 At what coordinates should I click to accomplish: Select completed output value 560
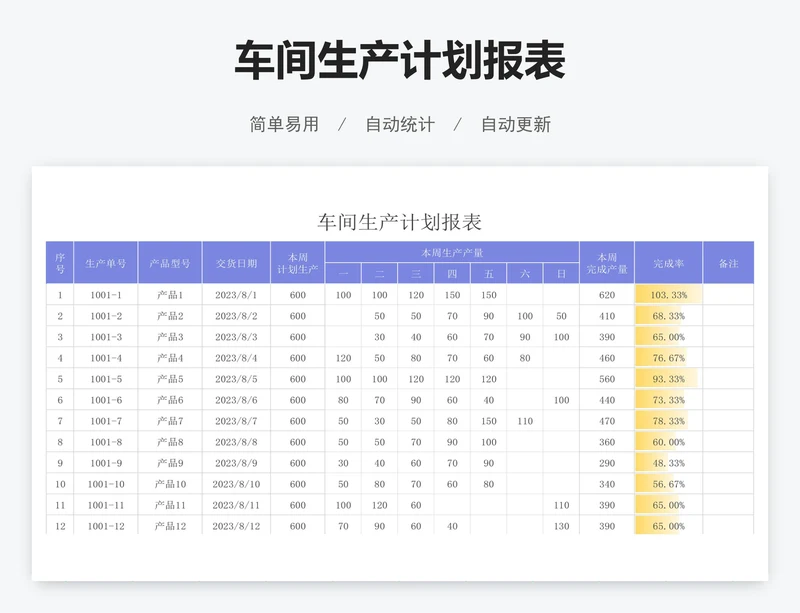point(607,379)
